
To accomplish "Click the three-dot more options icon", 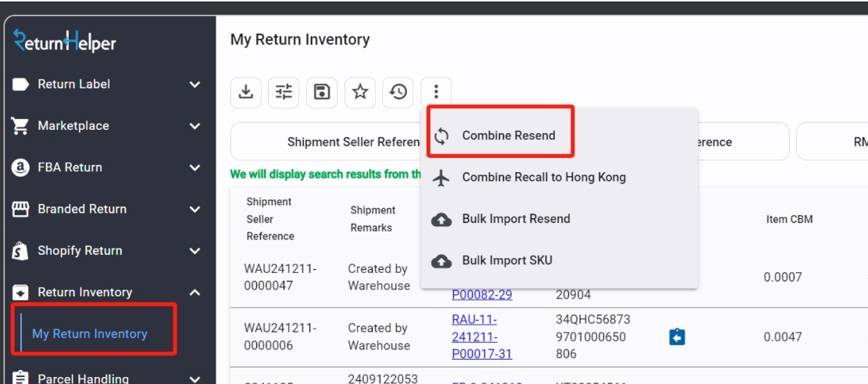I will click(436, 92).
